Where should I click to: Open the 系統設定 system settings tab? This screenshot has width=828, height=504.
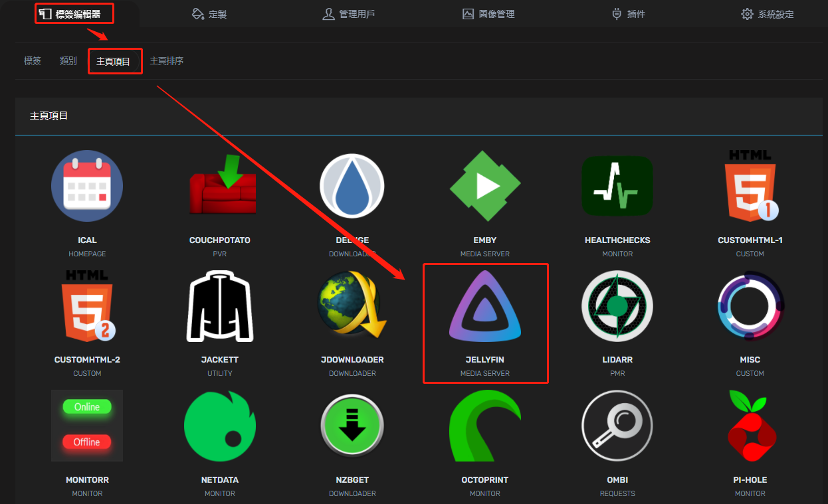[x=768, y=14]
